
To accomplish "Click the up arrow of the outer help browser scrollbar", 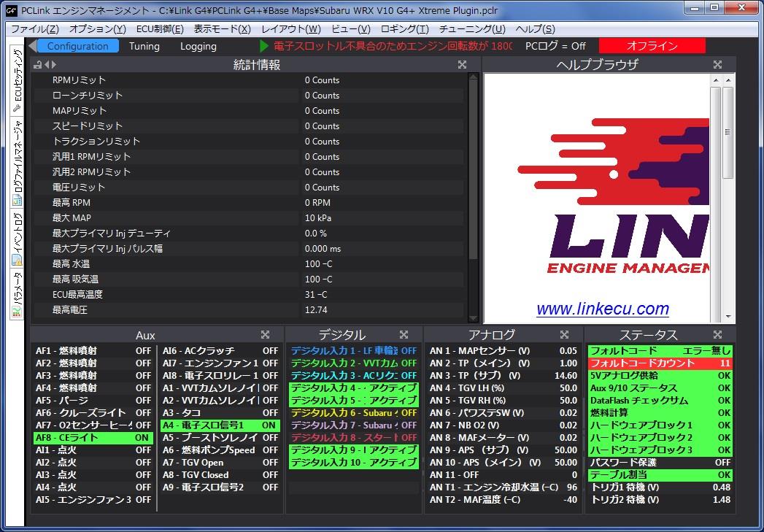I will click(x=728, y=80).
